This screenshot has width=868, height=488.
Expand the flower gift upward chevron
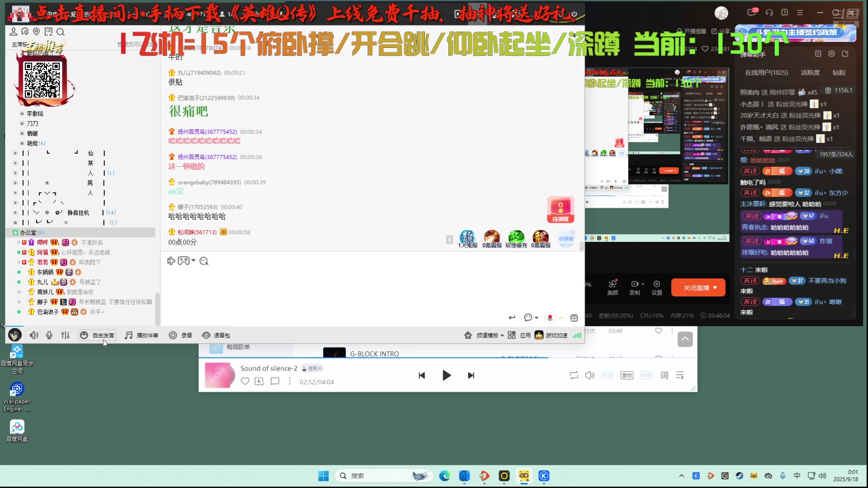(561, 318)
